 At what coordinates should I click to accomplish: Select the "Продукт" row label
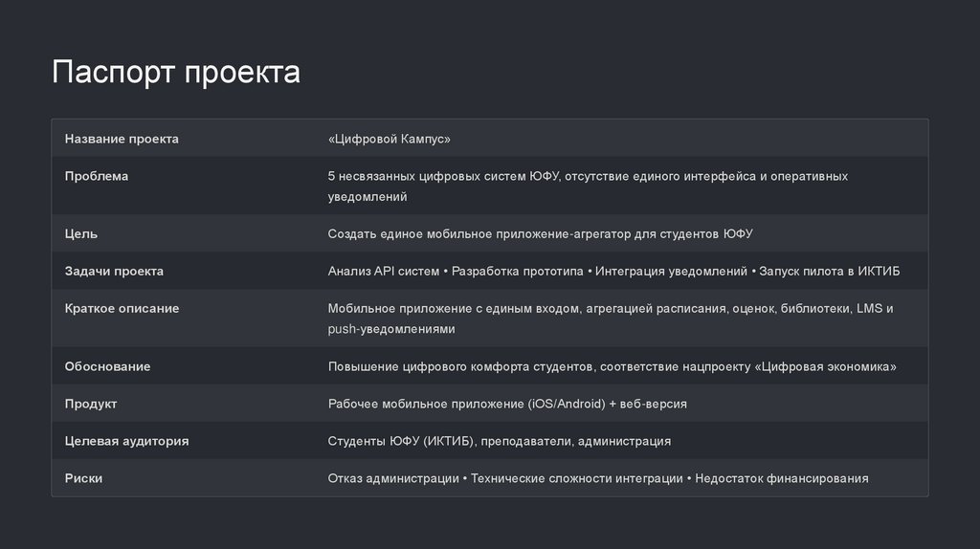[91, 404]
